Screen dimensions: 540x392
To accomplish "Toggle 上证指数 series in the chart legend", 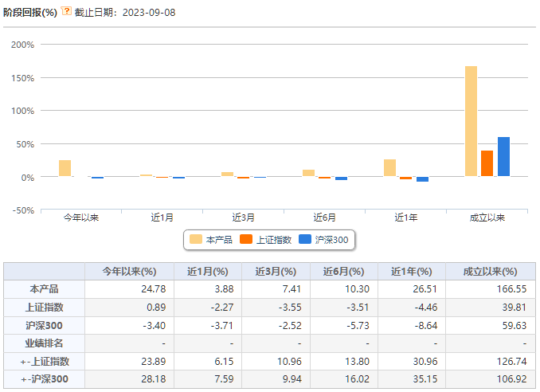I will (265, 239).
